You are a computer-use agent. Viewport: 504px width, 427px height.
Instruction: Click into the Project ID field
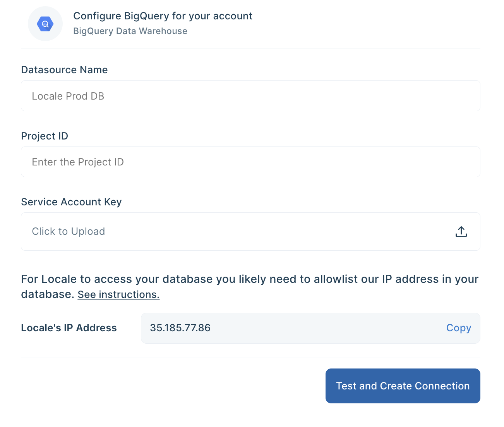pyautogui.click(x=250, y=162)
